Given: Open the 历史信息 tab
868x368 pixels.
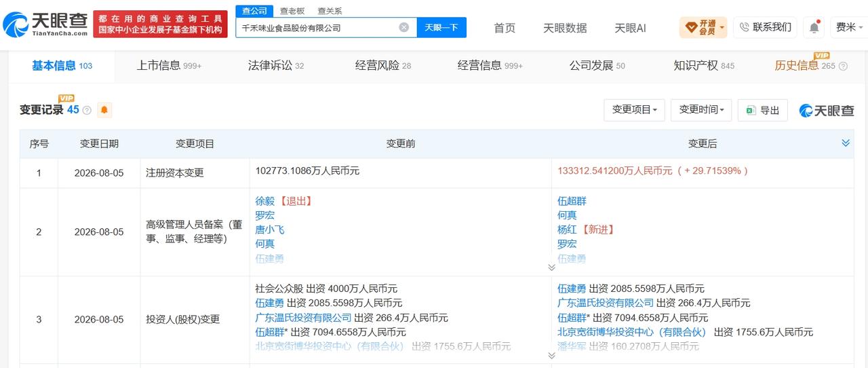Looking at the screenshot, I should (x=797, y=66).
